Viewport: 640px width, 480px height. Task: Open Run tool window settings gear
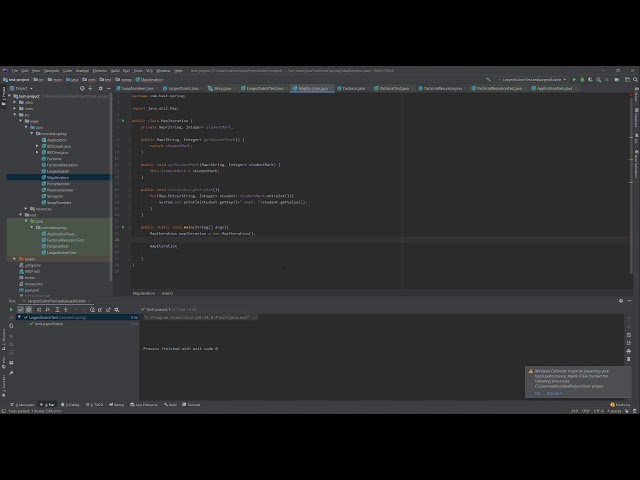pyautogui.click(x=621, y=301)
